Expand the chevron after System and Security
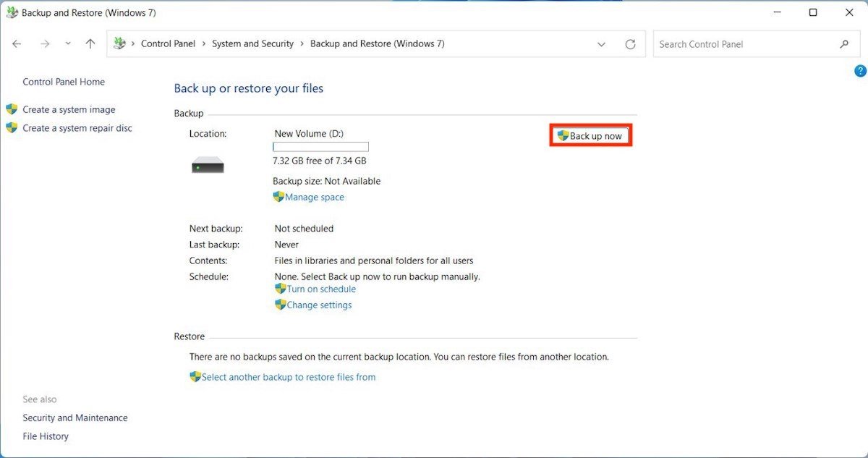 [x=302, y=44]
